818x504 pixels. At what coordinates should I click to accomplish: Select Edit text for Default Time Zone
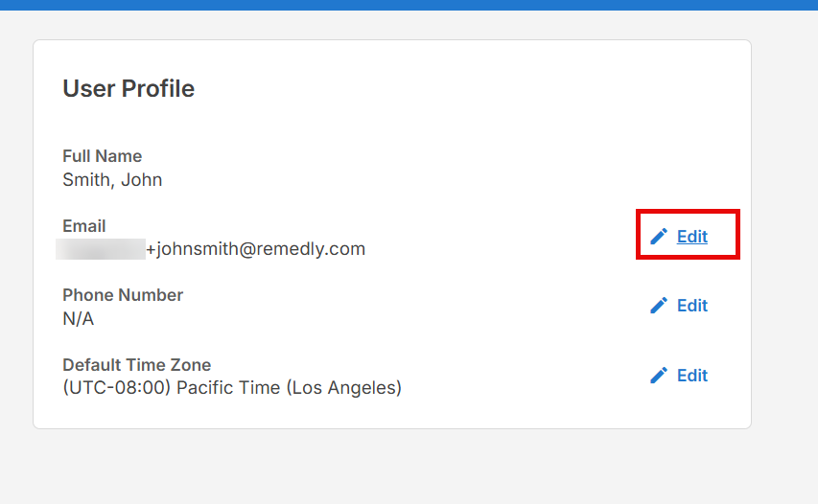(x=692, y=376)
